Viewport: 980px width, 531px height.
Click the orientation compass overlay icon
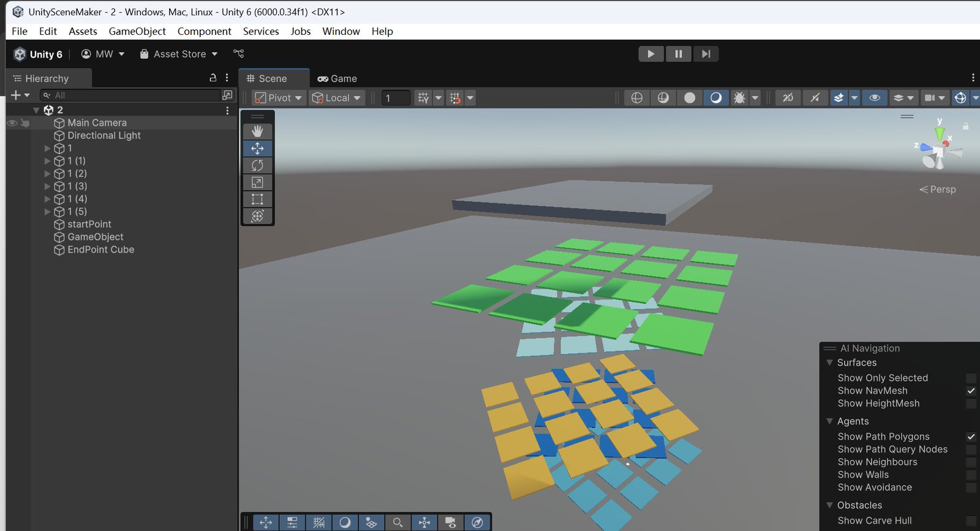[x=477, y=522]
